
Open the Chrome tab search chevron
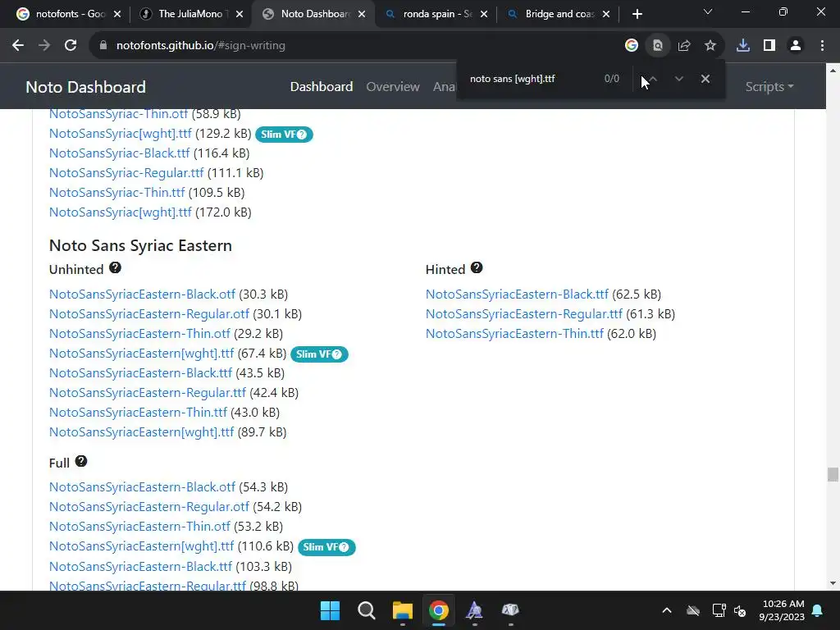(708, 11)
